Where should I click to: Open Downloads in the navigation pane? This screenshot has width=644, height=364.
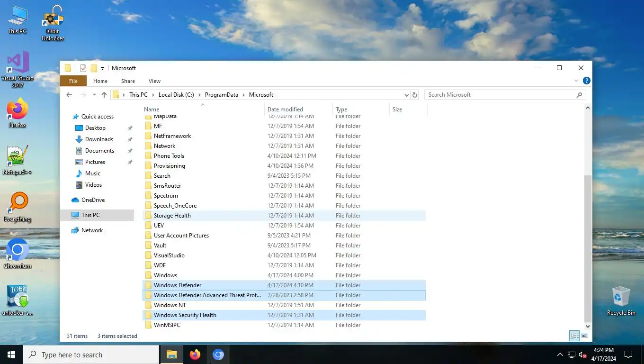pyautogui.click(x=99, y=139)
